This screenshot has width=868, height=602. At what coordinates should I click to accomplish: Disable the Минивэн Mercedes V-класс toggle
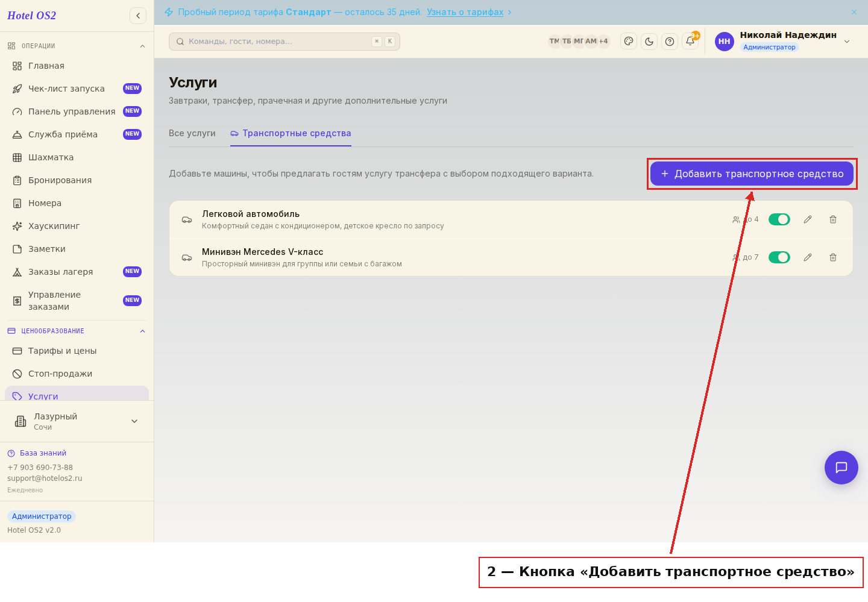779,257
